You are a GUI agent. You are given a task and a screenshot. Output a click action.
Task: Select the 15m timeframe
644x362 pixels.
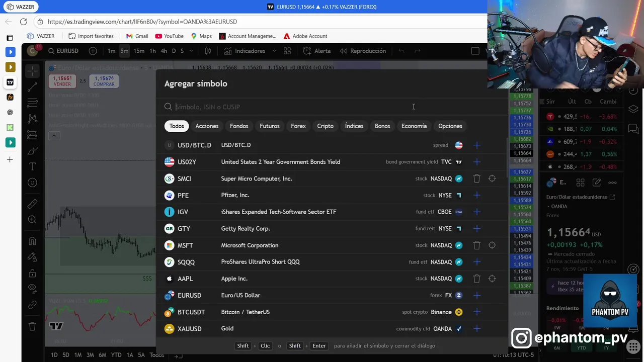tap(139, 51)
